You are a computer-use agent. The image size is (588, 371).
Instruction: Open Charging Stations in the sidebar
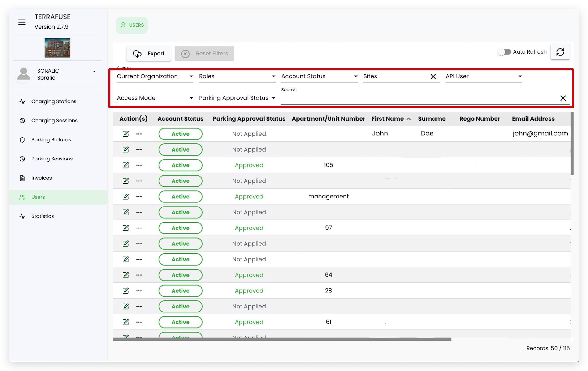(53, 101)
